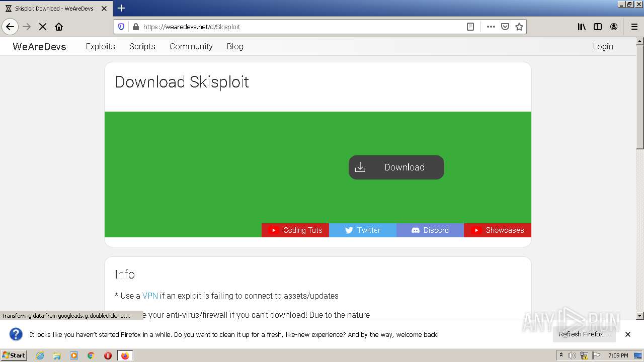Close the Skisploit Download tab
The width and height of the screenshot is (644, 362).
tap(104, 9)
